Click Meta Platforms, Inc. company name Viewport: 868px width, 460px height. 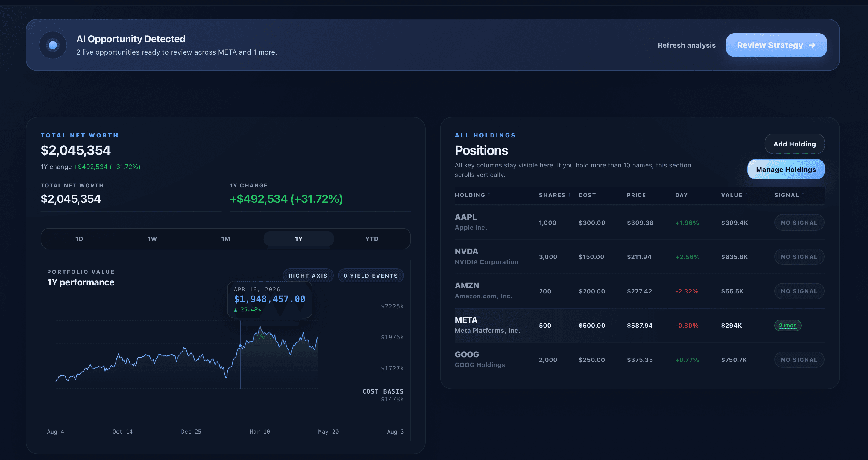pos(487,331)
